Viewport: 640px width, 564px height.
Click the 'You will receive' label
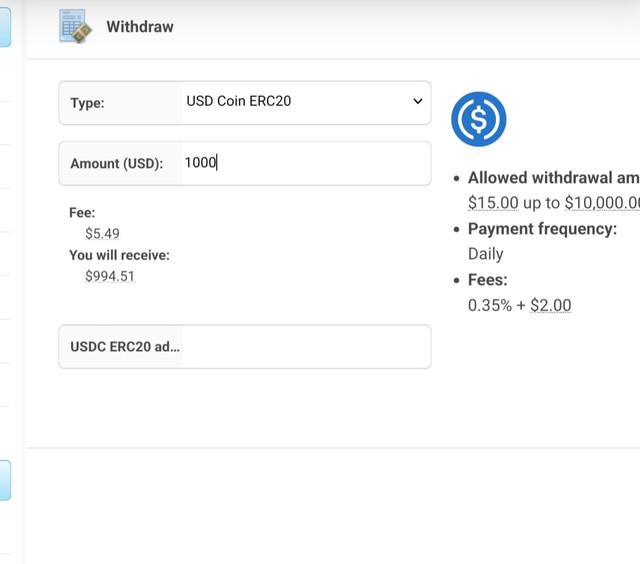119,255
